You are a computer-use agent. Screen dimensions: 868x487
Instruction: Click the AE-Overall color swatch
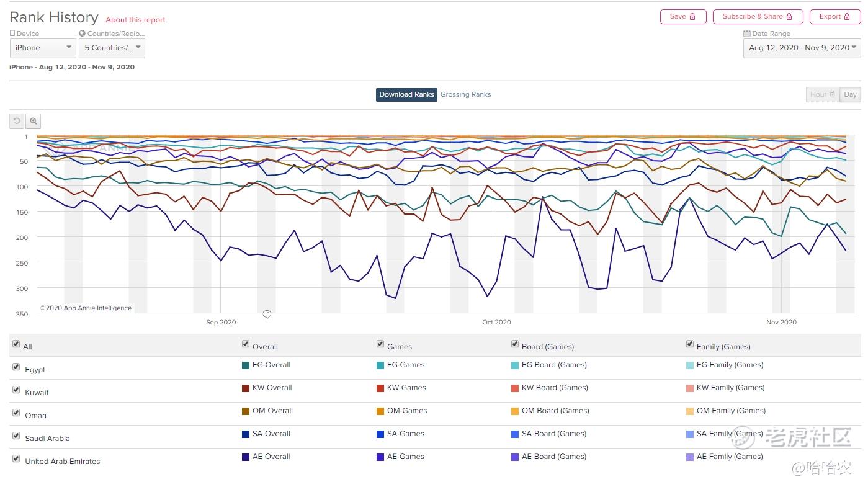tap(246, 457)
